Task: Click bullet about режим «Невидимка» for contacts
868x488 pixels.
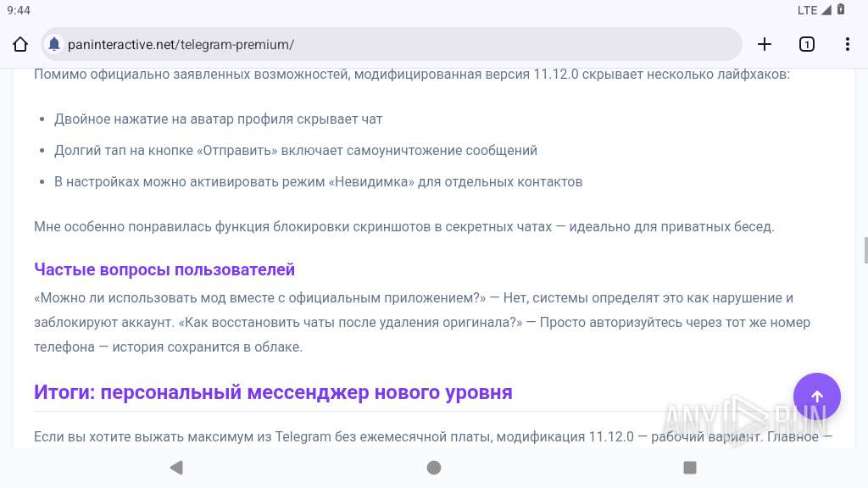Action: [x=319, y=182]
